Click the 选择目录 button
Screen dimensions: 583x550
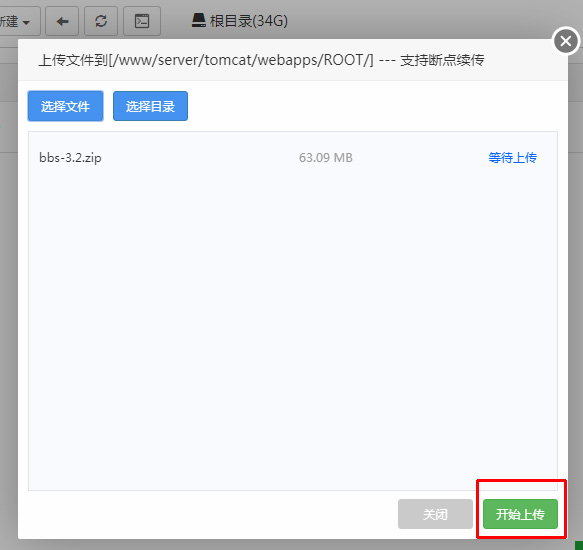(x=150, y=106)
